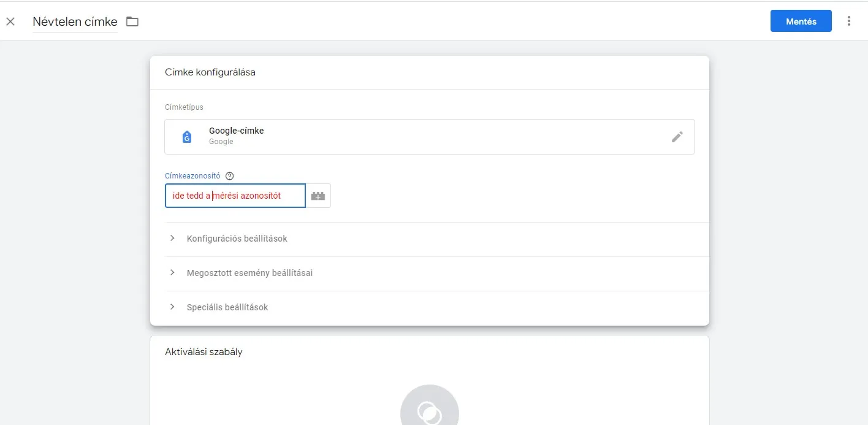Open the variable picker brick icon
The image size is (868, 425).
[318, 196]
